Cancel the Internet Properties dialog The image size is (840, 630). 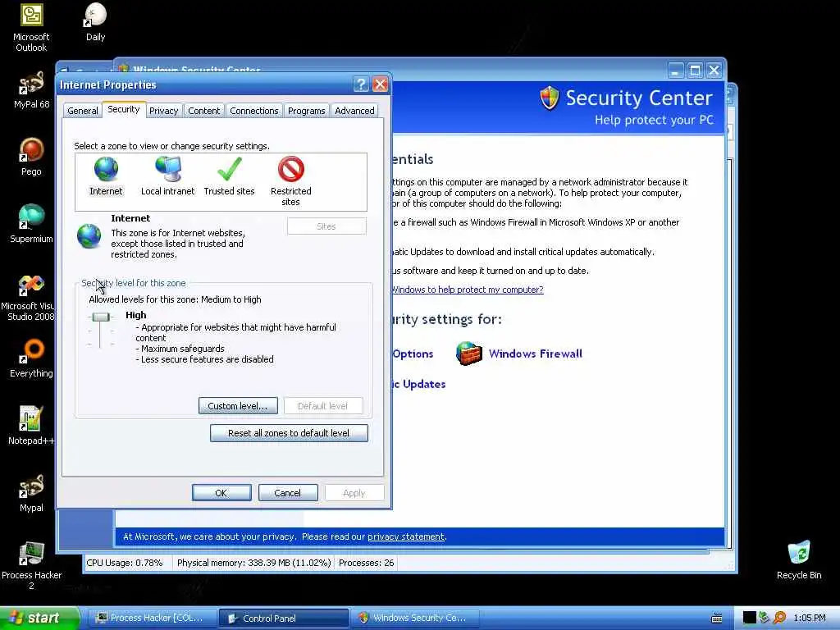pos(288,493)
